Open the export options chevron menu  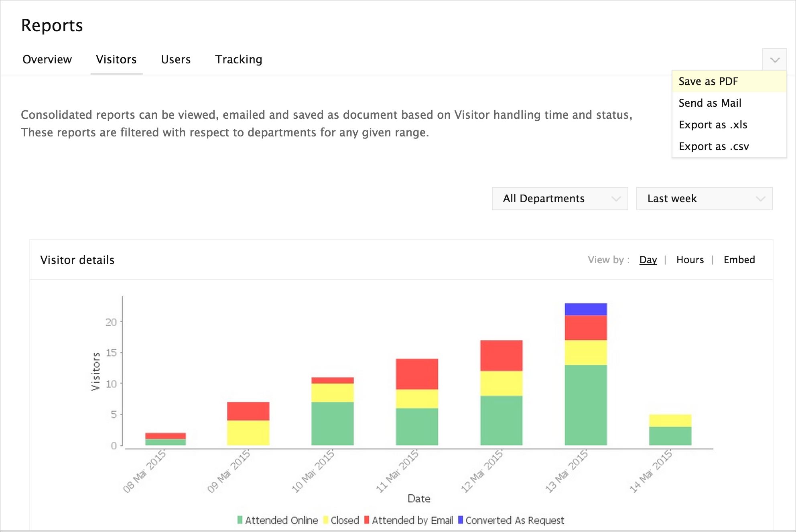click(774, 60)
